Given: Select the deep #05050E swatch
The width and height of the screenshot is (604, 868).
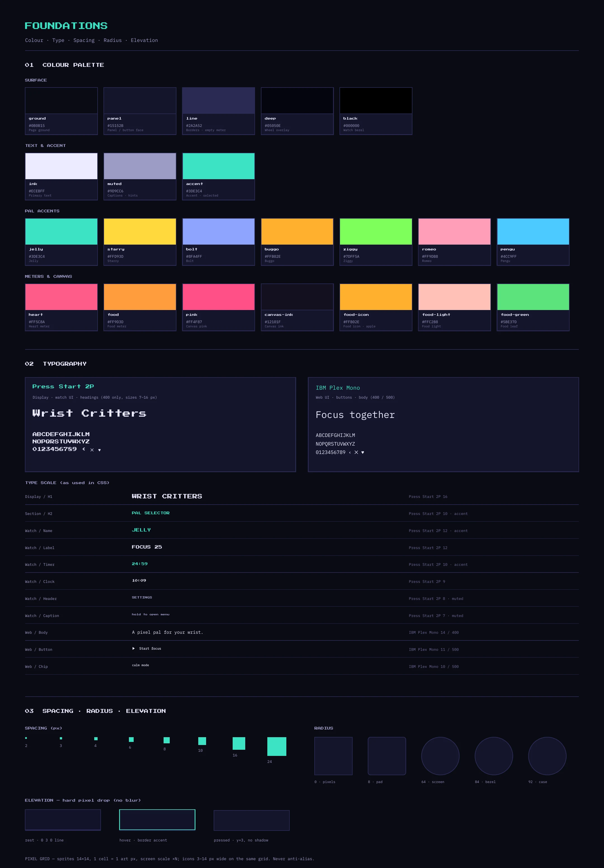Looking at the screenshot, I should [x=297, y=111].
